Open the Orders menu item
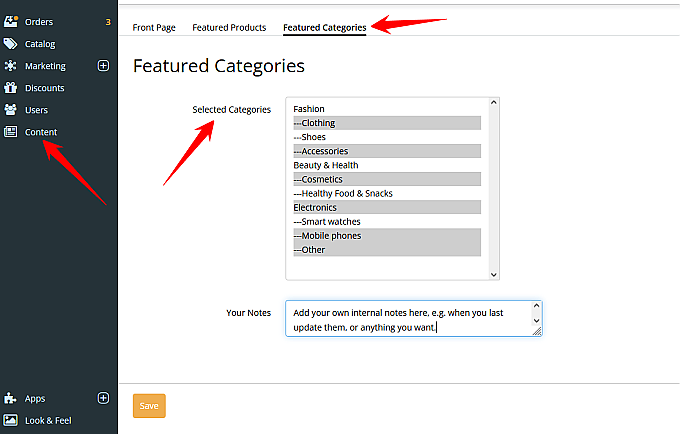This screenshot has height=434, width=680. click(x=39, y=22)
